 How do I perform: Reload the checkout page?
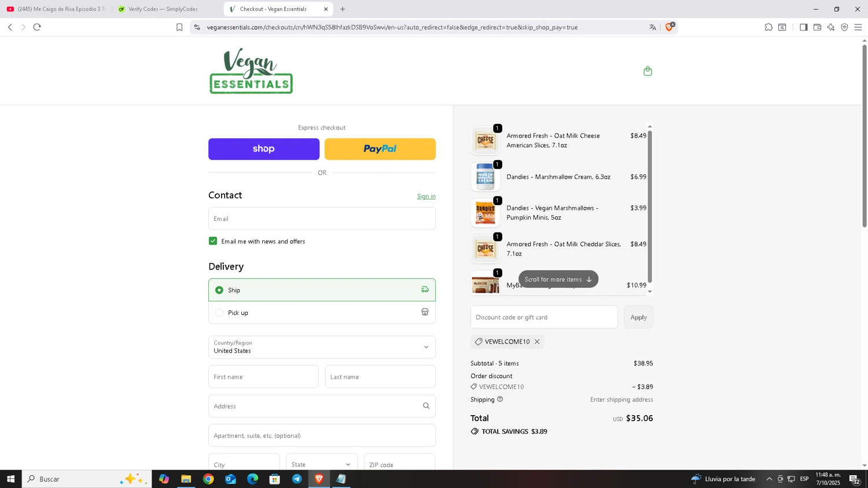pyautogui.click(x=37, y=27)
